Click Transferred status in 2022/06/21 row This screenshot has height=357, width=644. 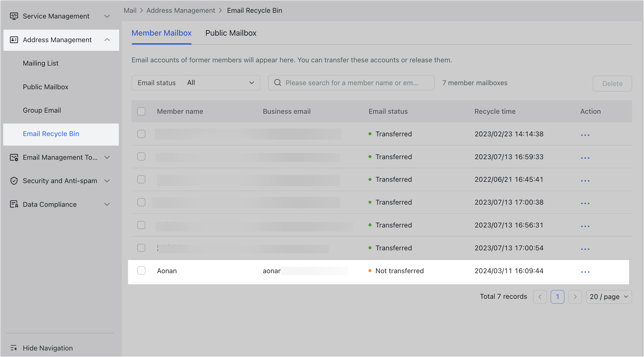pos(394,179)
